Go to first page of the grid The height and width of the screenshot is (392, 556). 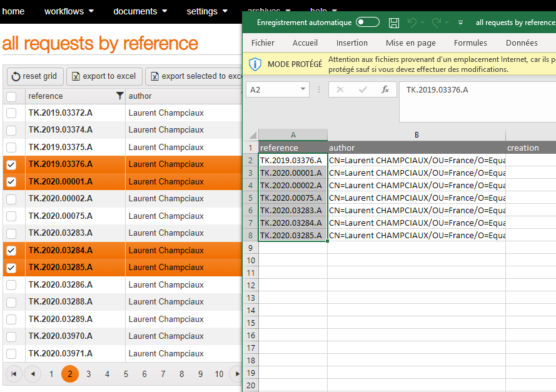tap(13, 374)
